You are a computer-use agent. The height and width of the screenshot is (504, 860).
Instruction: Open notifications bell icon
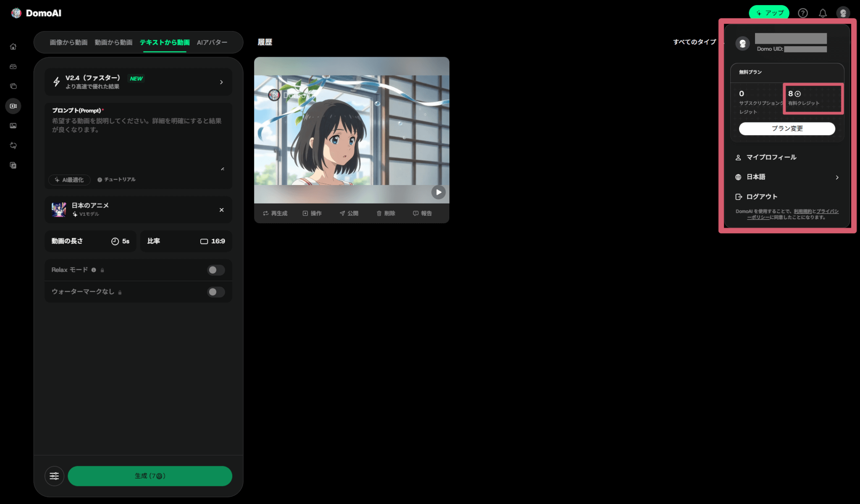823,13
